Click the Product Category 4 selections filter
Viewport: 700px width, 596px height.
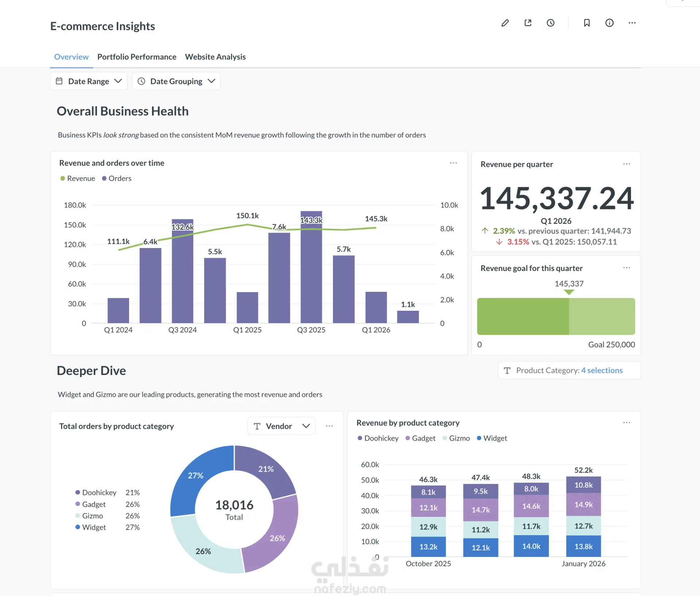[x=569, y=371]
